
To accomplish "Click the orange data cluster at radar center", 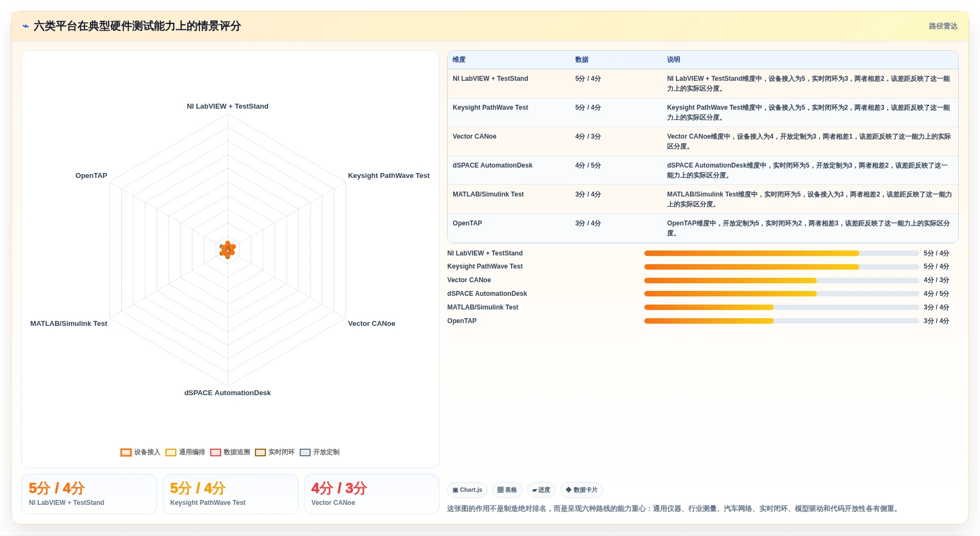I will 228,250.
